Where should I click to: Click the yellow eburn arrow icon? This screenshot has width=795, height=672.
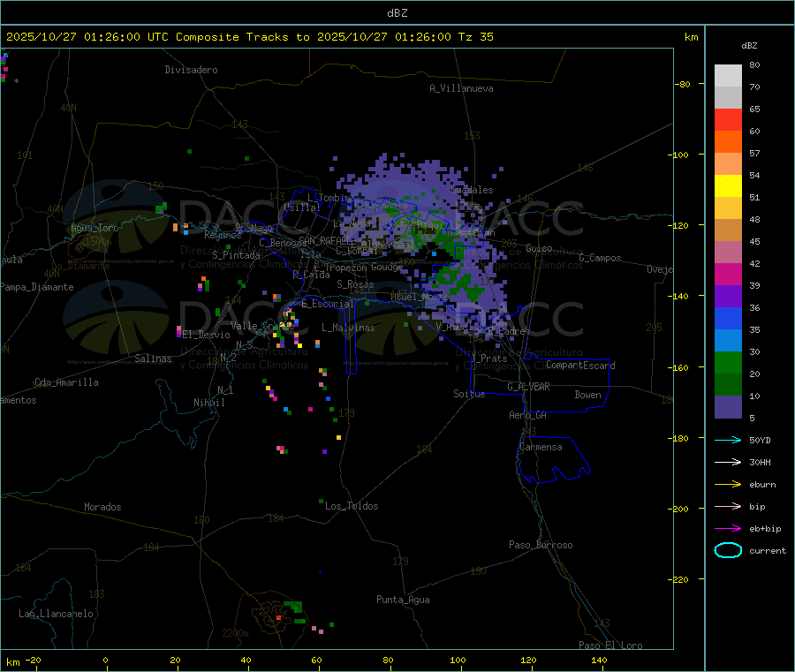tap(728, 484)
